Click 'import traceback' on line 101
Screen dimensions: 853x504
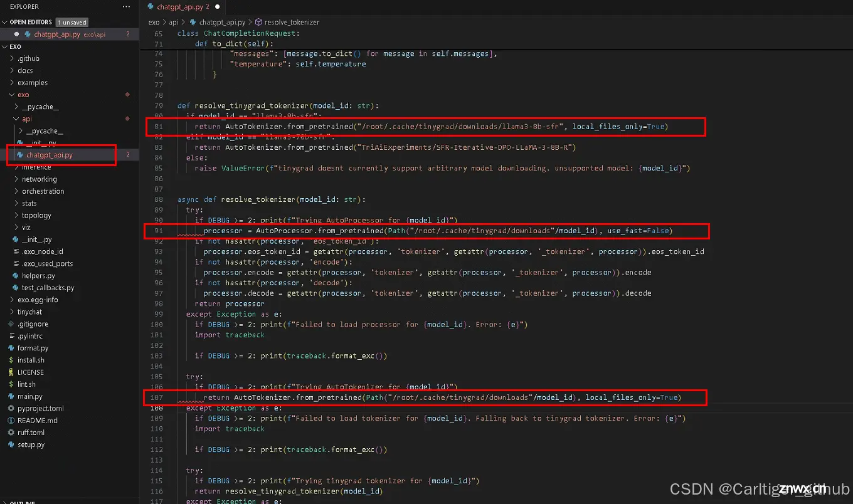tap(230, 335)
